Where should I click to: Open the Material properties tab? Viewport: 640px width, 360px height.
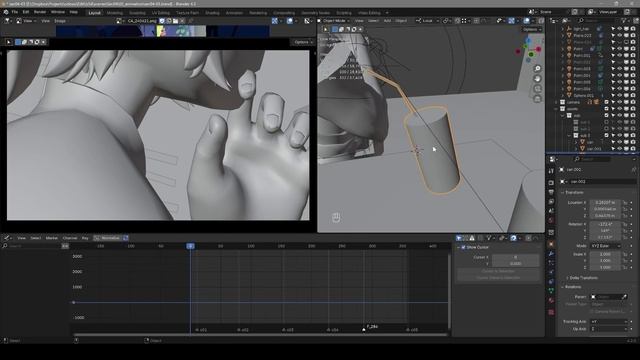coord(551,300)
